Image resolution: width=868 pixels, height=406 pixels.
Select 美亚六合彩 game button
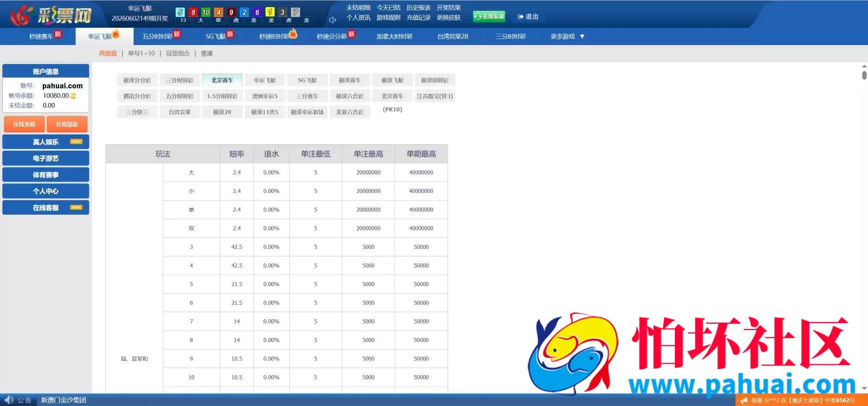click(x=350, y=112)
